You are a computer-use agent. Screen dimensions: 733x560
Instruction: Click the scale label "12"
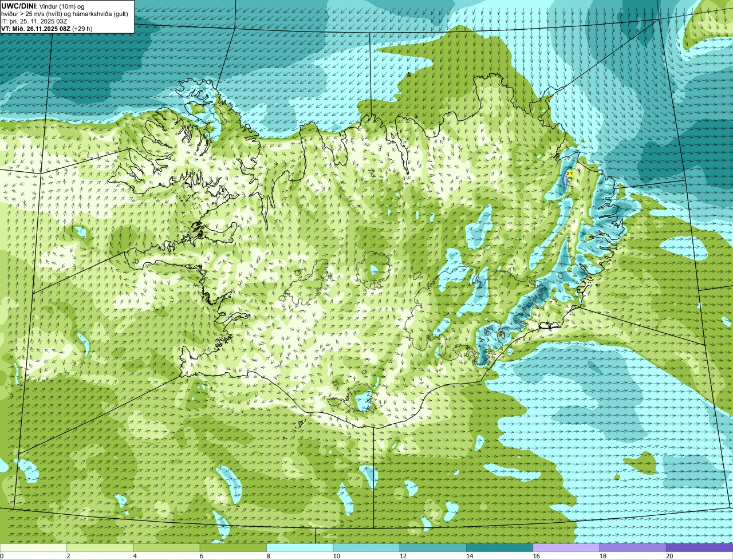[x=402, y=556]
